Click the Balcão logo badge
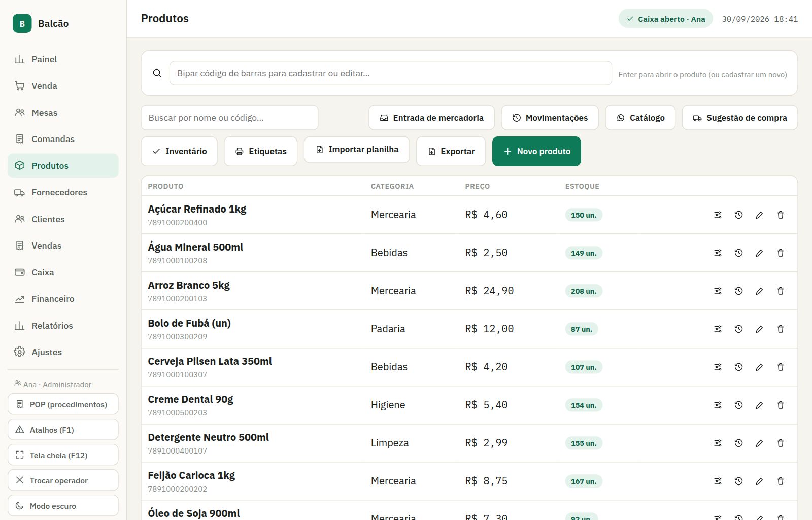The height and width of the screenshot is (520, 812). [22, 23]
